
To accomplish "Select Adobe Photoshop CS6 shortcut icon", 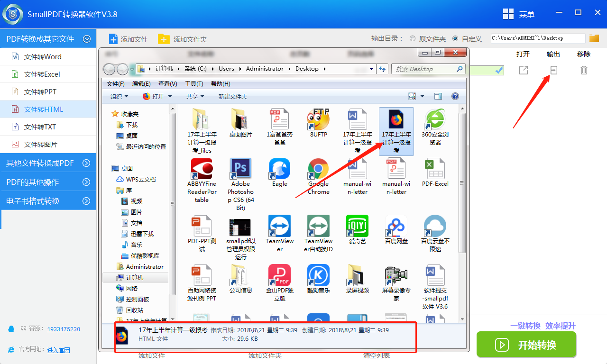I will [x=241, y=169].
